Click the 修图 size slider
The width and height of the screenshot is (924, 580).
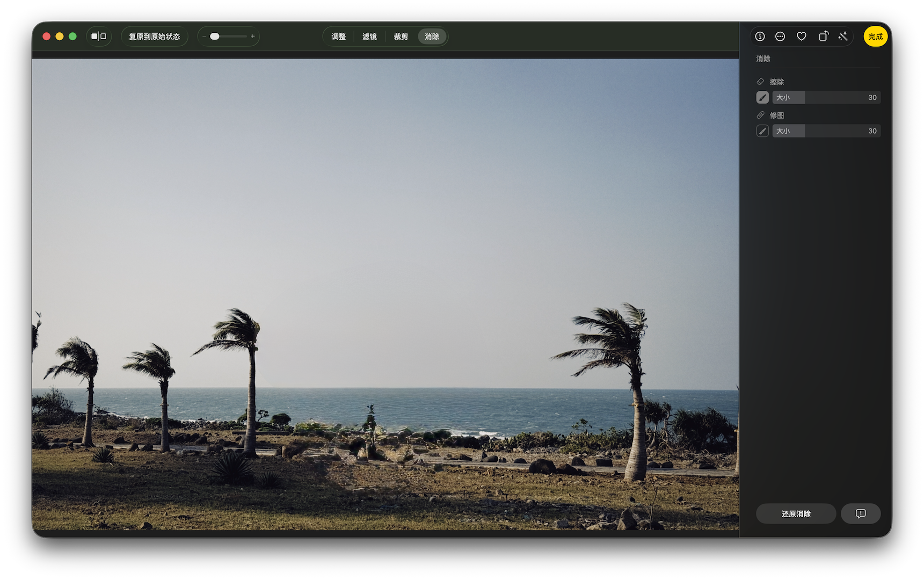click(826, 131)
